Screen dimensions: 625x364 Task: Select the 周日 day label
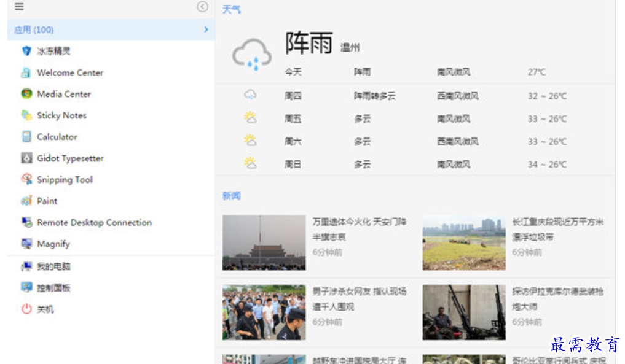click(293, 164)
